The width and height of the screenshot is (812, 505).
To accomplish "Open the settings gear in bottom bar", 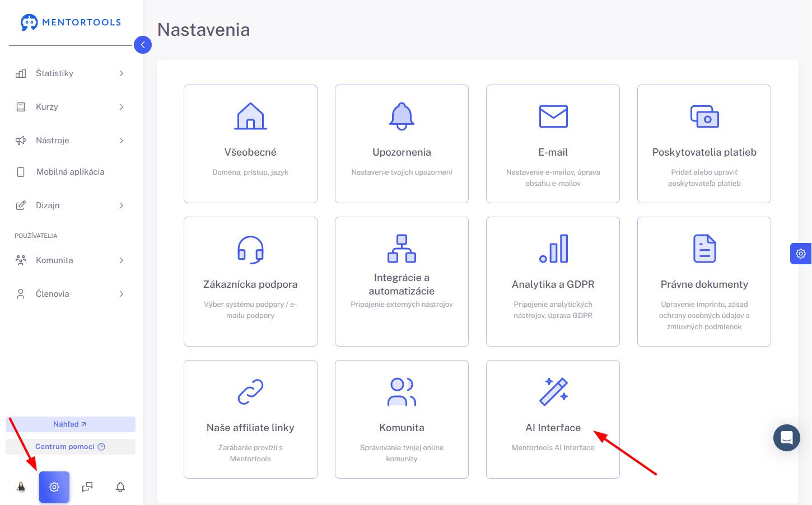I will point(54,487).
